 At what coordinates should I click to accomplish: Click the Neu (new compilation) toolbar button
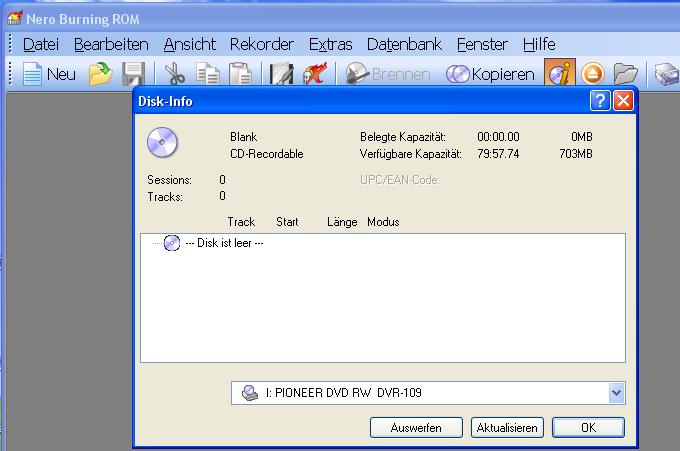[x=49, y=74]
